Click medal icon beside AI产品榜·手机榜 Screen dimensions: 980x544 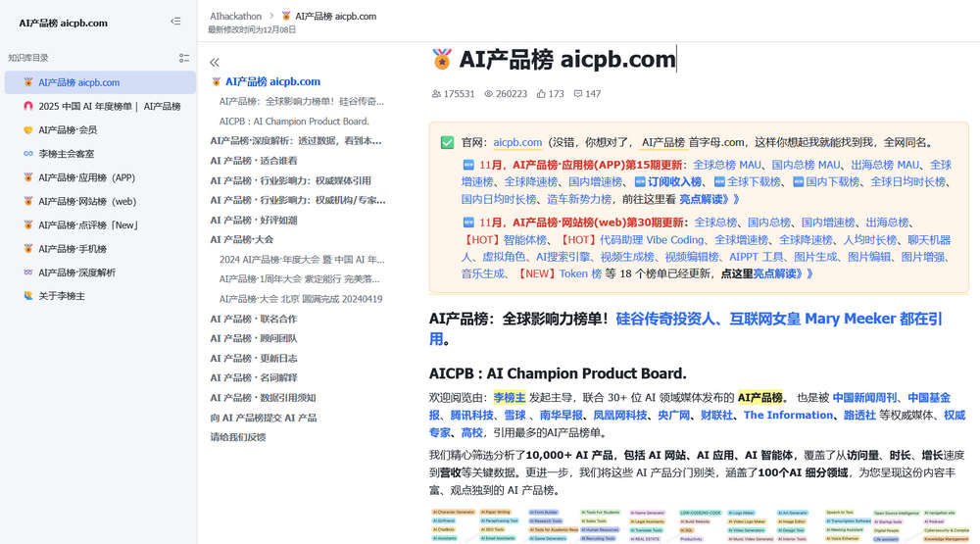click(x=28, y=249)
